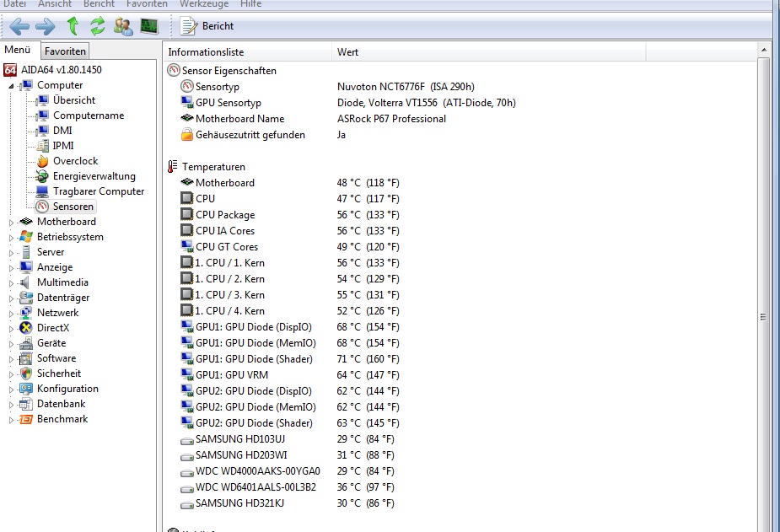Open the Favoriten menu in menu bar

pyautogui.click(x=147, y=4)
